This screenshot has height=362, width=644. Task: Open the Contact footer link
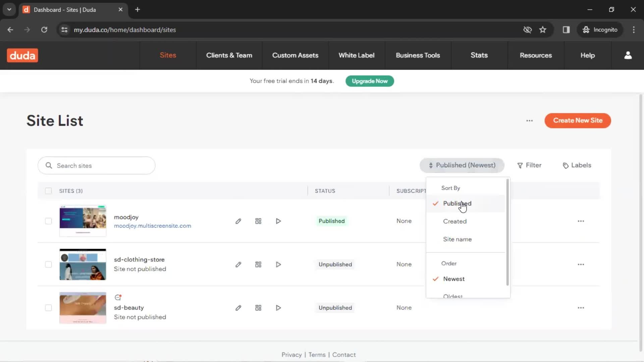(344, 355)
